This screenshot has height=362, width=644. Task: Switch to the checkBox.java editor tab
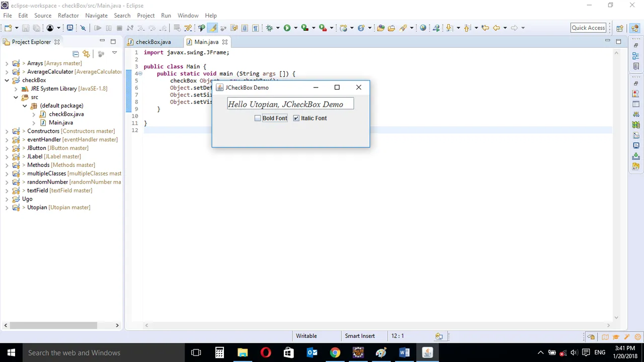(153, 42)
